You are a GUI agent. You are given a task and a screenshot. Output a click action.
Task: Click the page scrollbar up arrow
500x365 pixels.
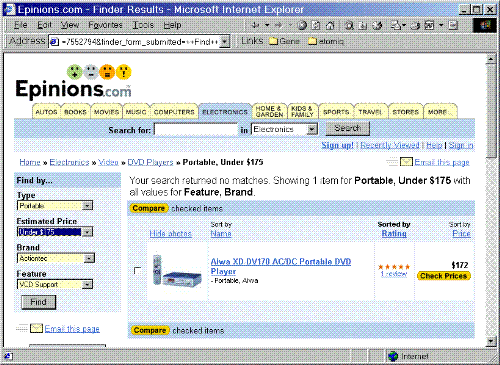tap(491, 59)
